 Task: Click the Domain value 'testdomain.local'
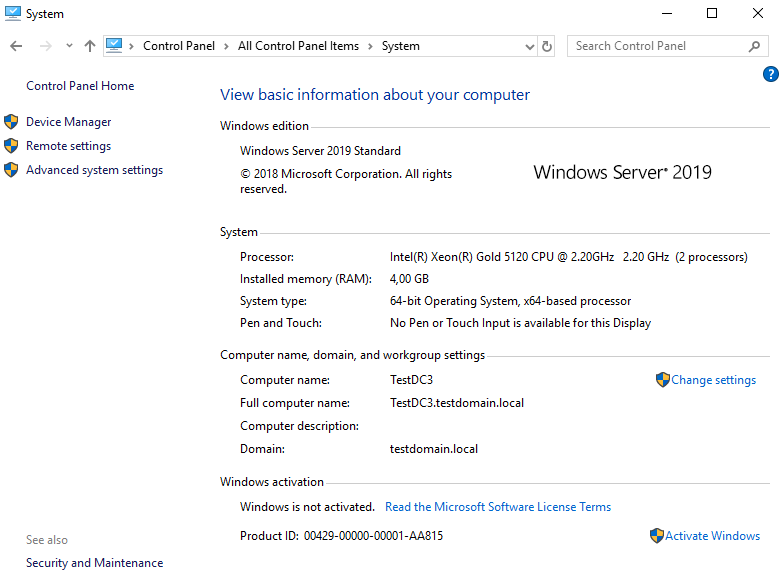pos(434,449)
